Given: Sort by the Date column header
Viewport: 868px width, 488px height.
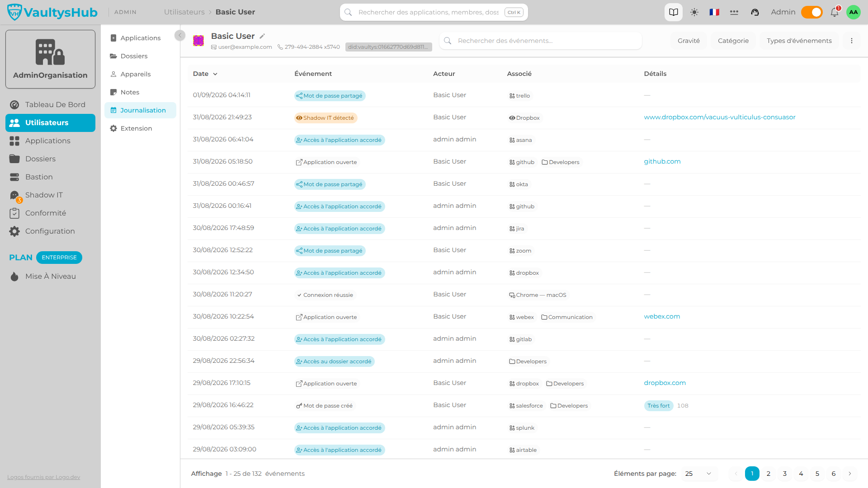Looking at the screenshot, I should coord(205,74).
